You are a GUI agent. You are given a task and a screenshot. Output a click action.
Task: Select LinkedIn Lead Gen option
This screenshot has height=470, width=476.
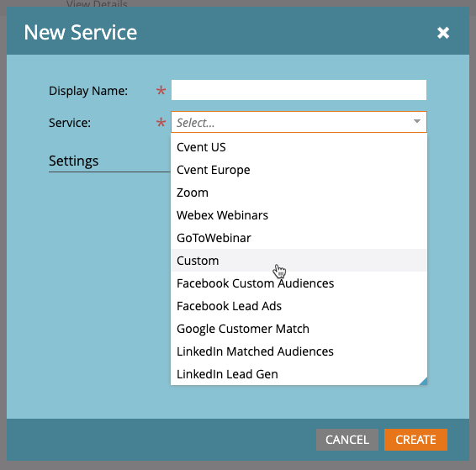coord(299,374)
